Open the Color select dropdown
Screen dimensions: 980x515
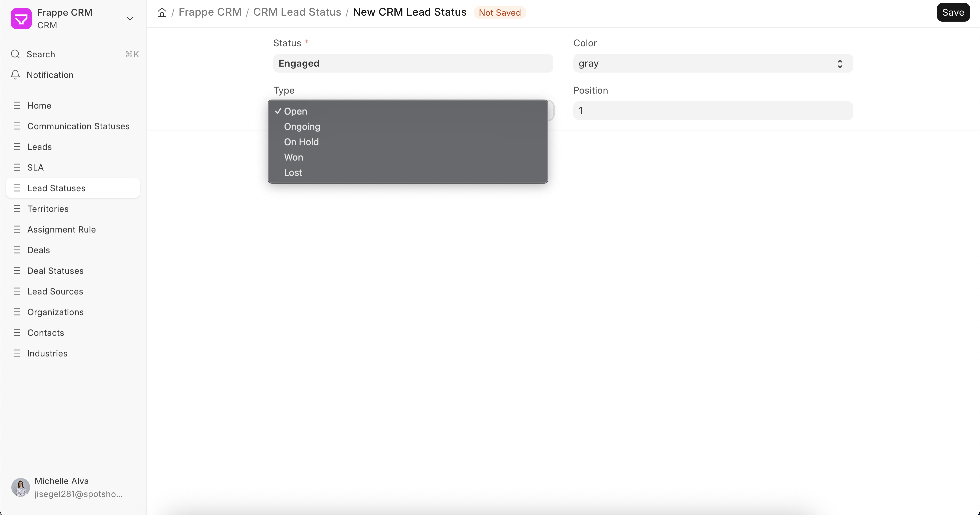tap(713, 64)
